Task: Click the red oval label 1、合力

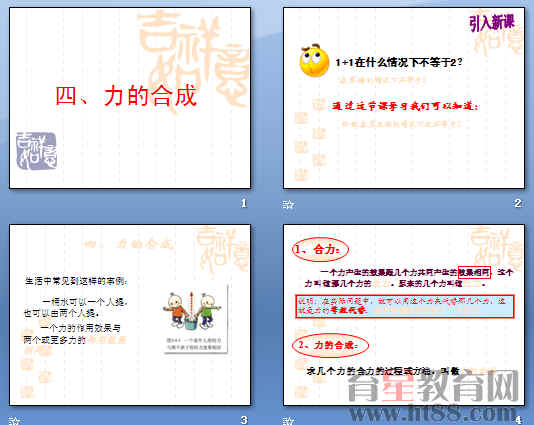Action: click(320, 249)
